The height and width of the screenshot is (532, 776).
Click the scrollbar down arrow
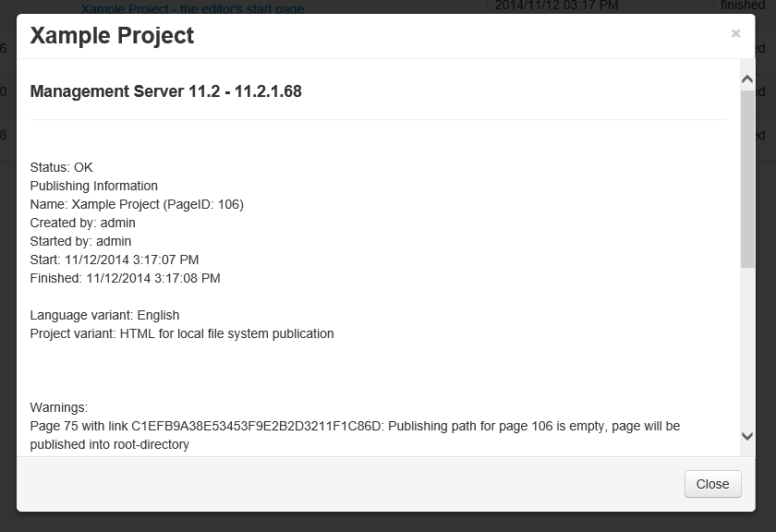[747, 436]
